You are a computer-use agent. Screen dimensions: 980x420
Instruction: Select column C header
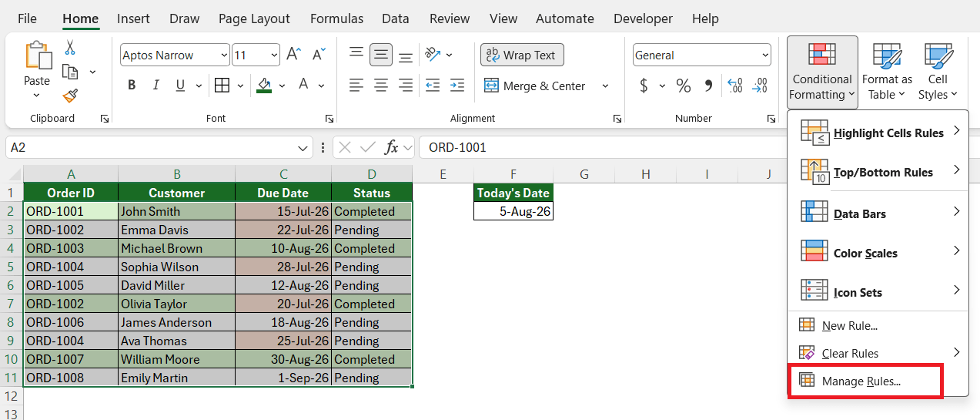pyautogui.click(x=283, y=174)
